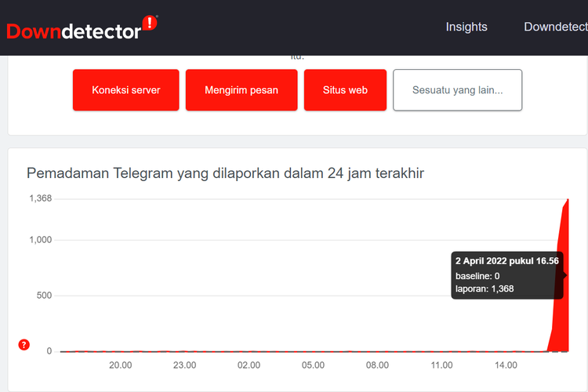Image resolution: width=588 pixels, height=392 pixels.
Task: Open the Downdetector navigation item at right
Action: (x=555, y=27)
